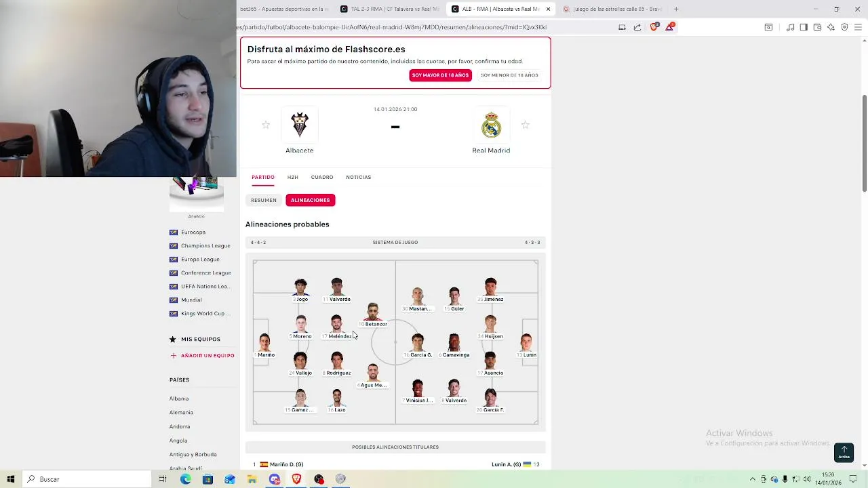Screen dimensions: 868x488
Task: Select player Huijsen on the pitch
Action: click(490, 327)
